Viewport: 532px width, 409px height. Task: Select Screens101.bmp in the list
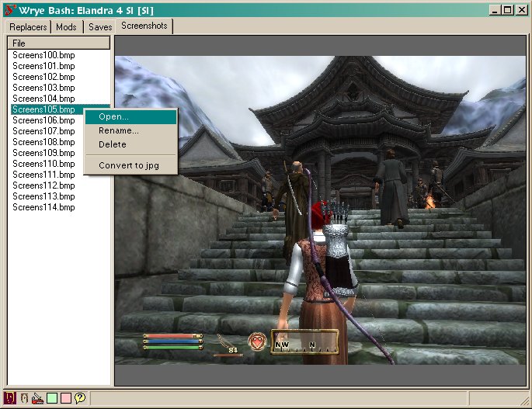pos(43,66)
